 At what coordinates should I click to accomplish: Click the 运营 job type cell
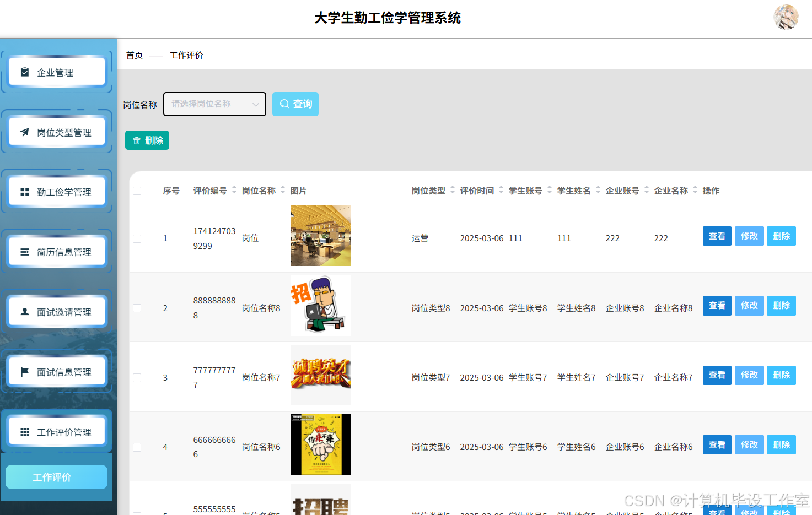(x=420, y=238)
